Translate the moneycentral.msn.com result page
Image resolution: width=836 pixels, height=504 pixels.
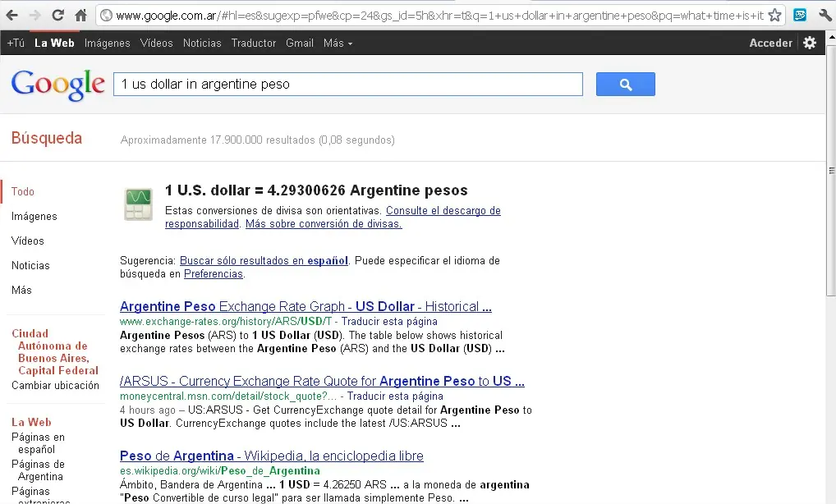pos(395,396)
